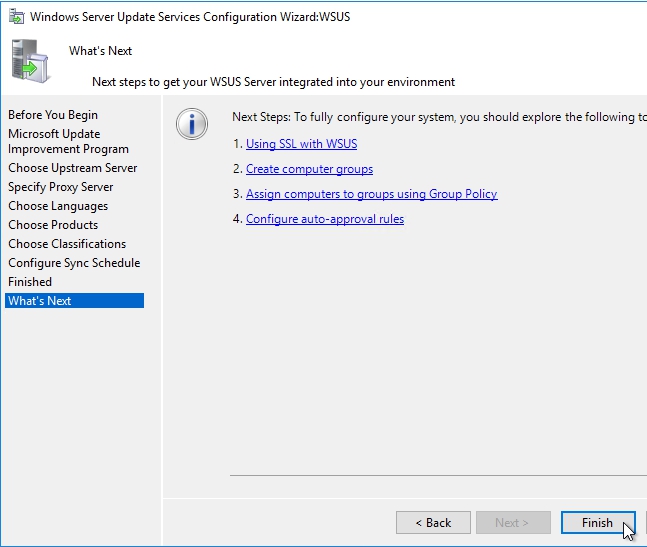Image resolution: width=647 pixels, height=547 pixels.
Task: Open the Configure auto-approval rules link
Action: coord(325,219)
